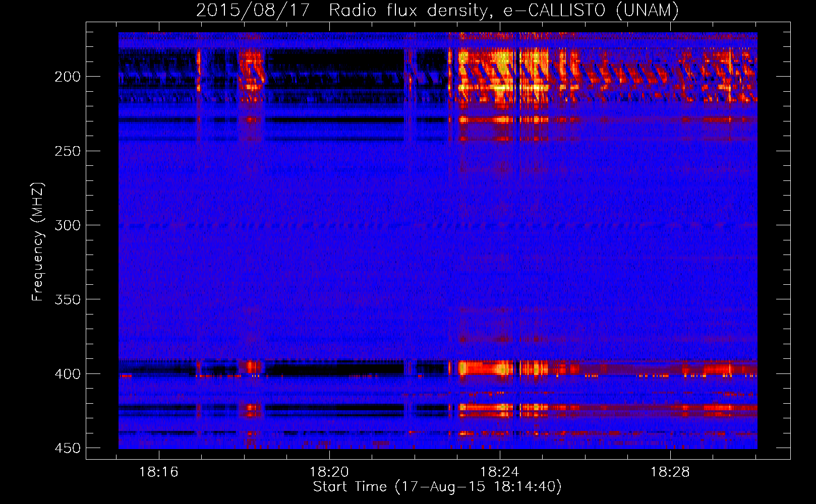Viewport: 816px width, 504px height.
Task: Click the 300 frequency tick label
Action: point(68,225)
